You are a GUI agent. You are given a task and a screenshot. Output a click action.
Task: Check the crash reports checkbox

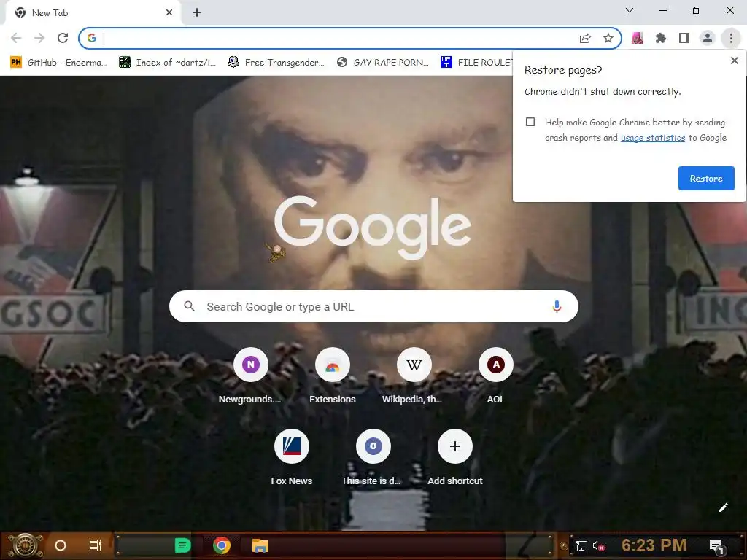click(530, 122)
